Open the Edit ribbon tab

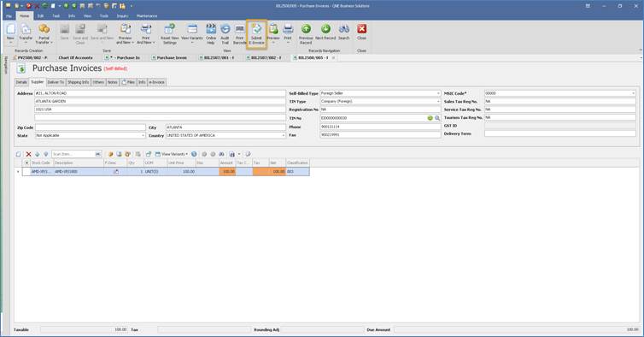(40, 16)
